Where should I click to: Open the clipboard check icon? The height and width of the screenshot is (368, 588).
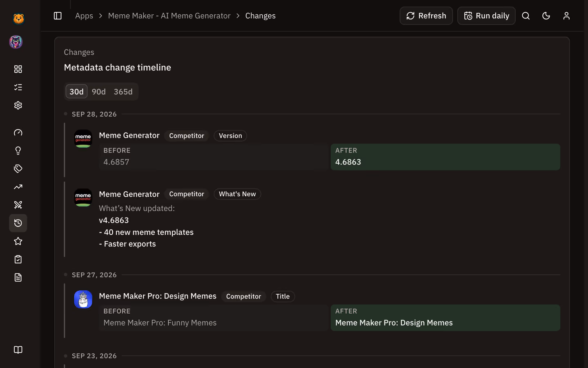(18, 259)
